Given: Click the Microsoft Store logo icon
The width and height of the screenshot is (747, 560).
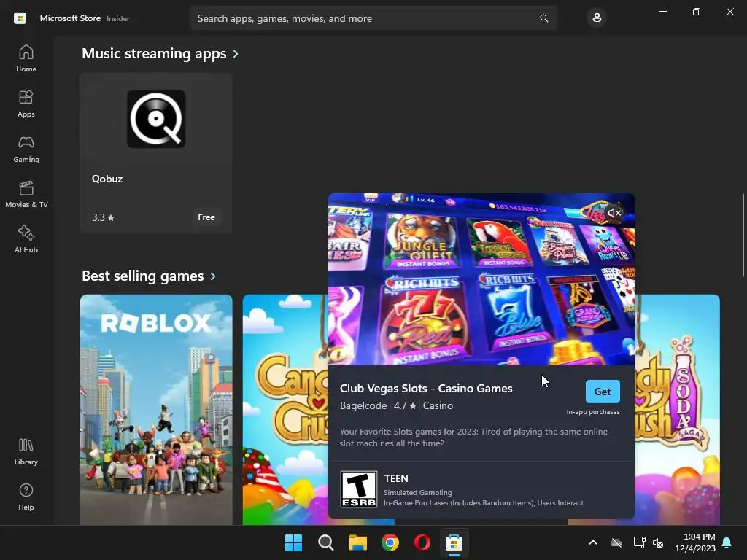Looking at the screenshot, I should (x=20, y=18).
